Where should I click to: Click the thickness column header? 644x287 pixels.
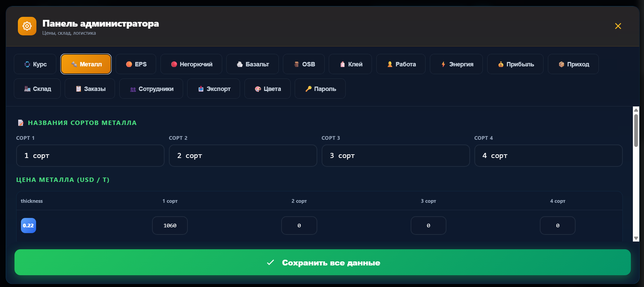(32, 201)
